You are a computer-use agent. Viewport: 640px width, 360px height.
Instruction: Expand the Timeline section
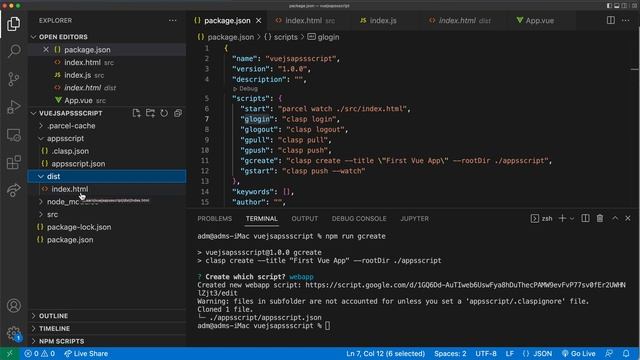pos(107,328)
